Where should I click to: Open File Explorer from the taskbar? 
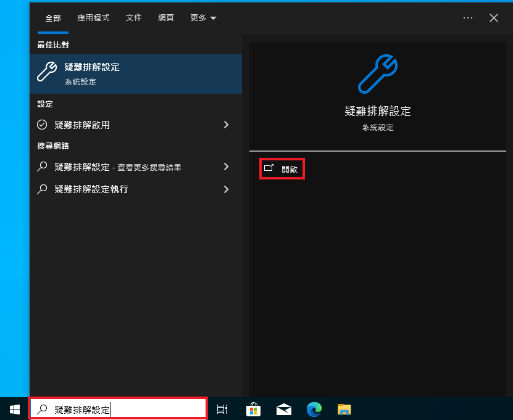click(x=344, y=409)
